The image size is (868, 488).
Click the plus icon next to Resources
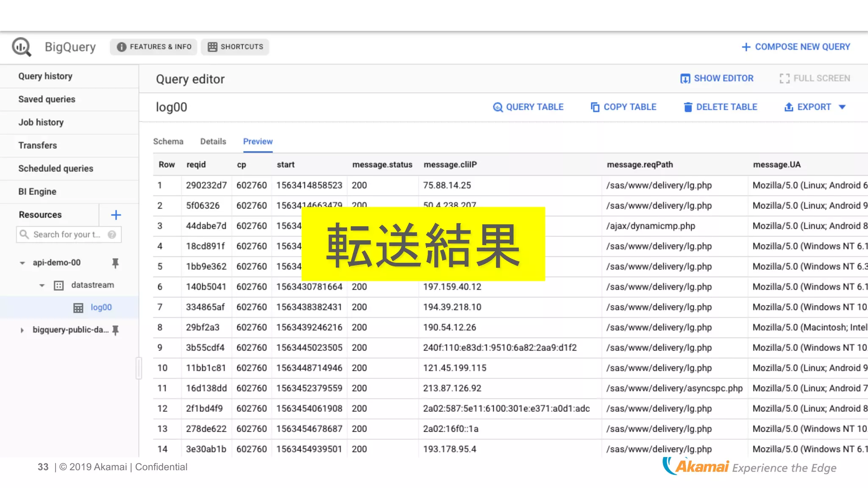point(116,215)
